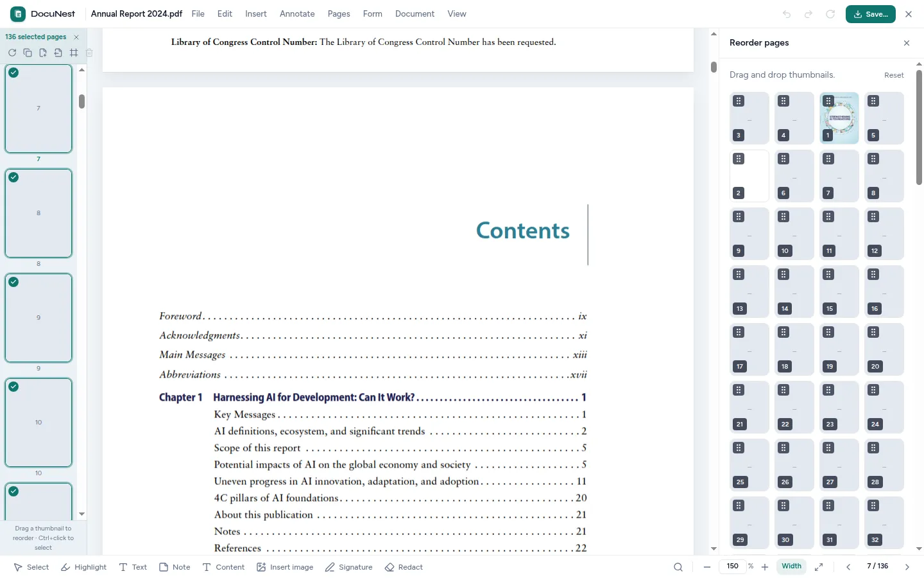Click the document view vertical scrollbar thumb
Screen dimensions: 924x578
click(x=714, y=67)
